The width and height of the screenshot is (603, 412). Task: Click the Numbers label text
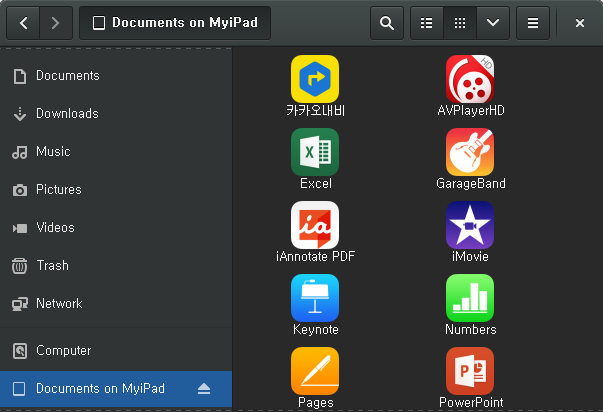471,330
